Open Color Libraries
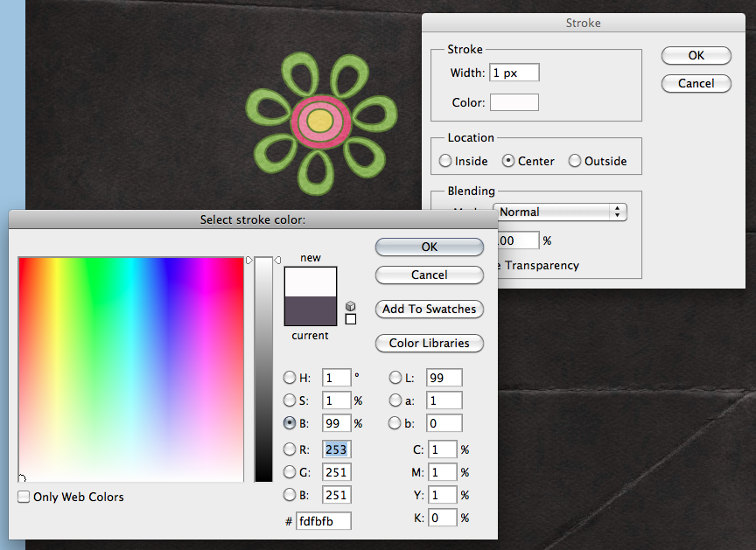 [x=429, y=344]
